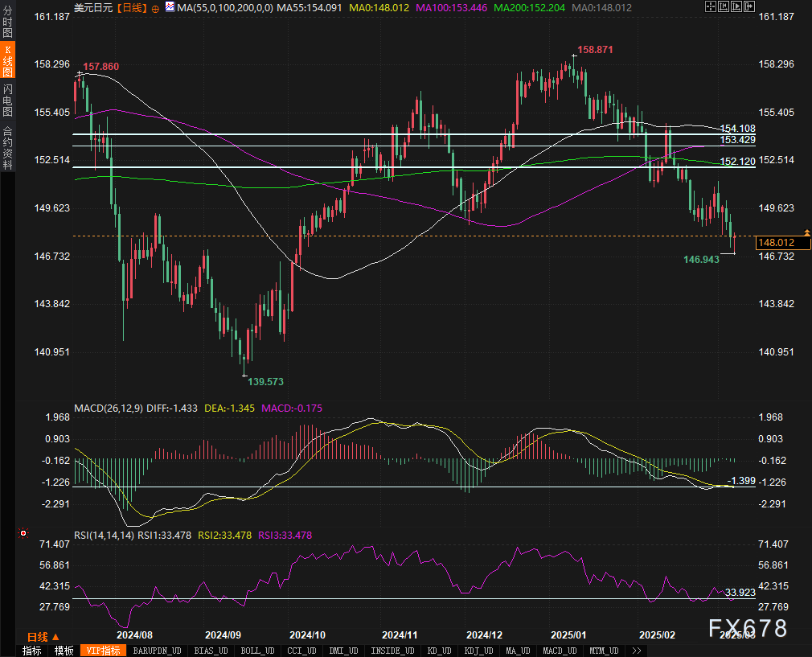Select the MACD_UD indicator
812x657 pixels.
pyautogui.click(x=559, y=651)
